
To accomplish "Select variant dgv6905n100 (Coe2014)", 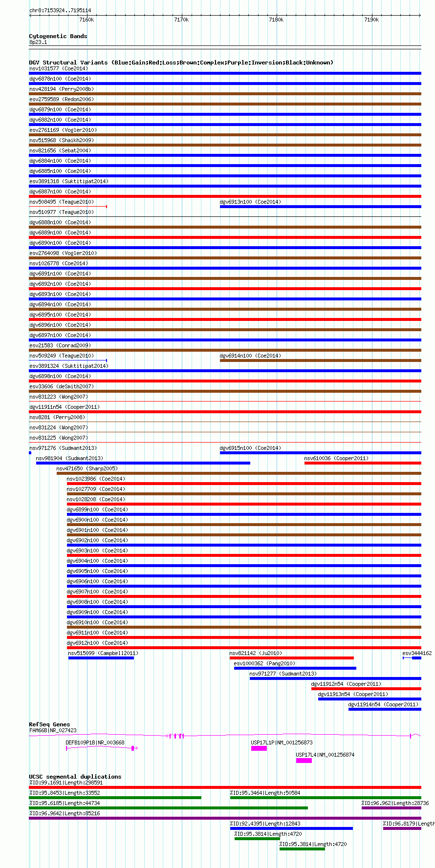I will tap(244, 576).
